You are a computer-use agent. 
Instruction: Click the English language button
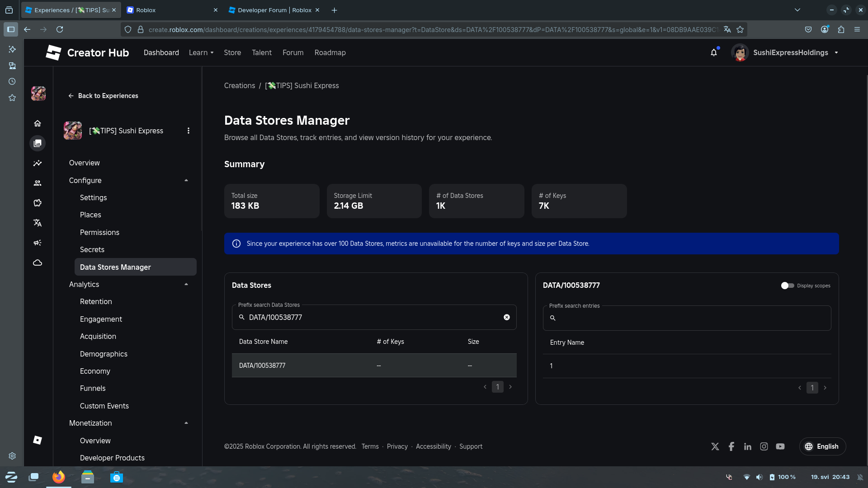point(822,446)
